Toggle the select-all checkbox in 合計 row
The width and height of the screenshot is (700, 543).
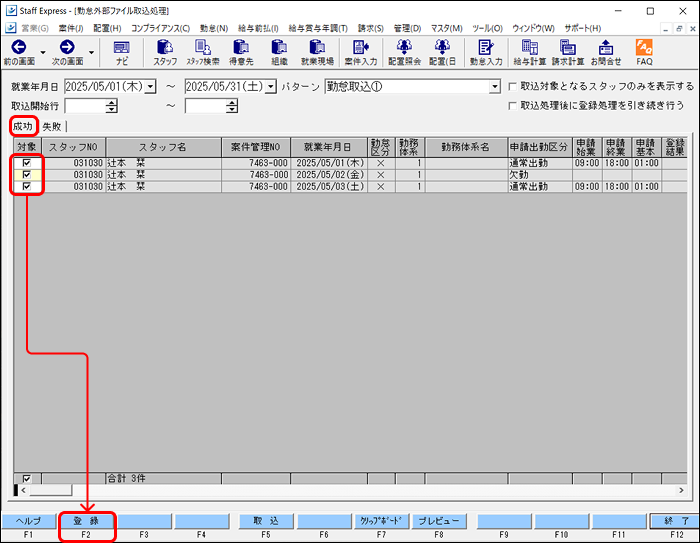point(27,479)
